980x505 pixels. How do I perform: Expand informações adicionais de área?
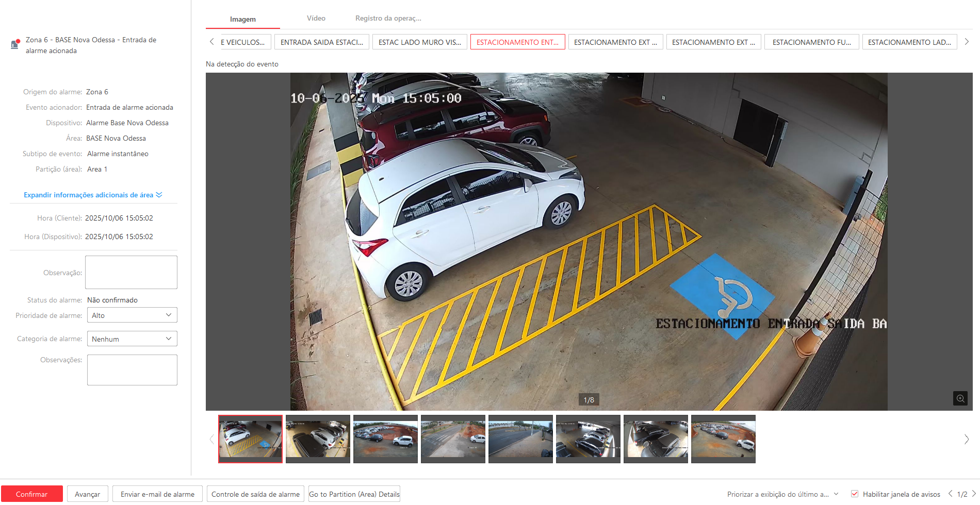click(93, 195)
